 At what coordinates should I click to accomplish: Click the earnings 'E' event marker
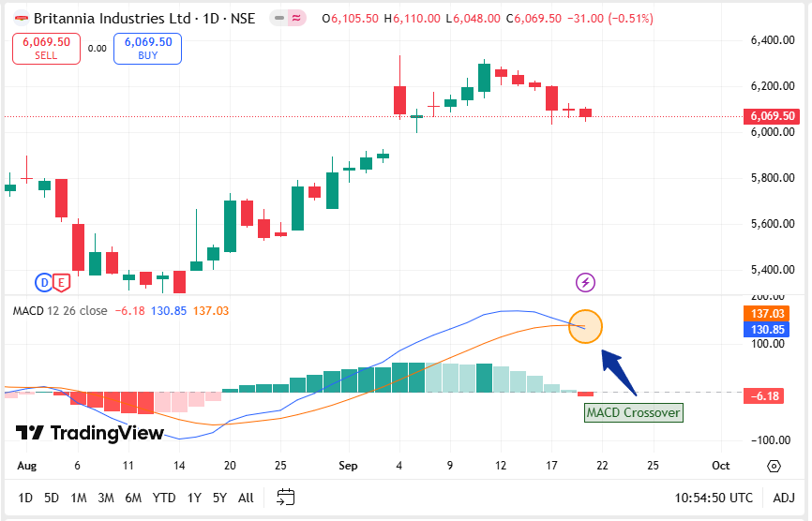tap(61, 281)
